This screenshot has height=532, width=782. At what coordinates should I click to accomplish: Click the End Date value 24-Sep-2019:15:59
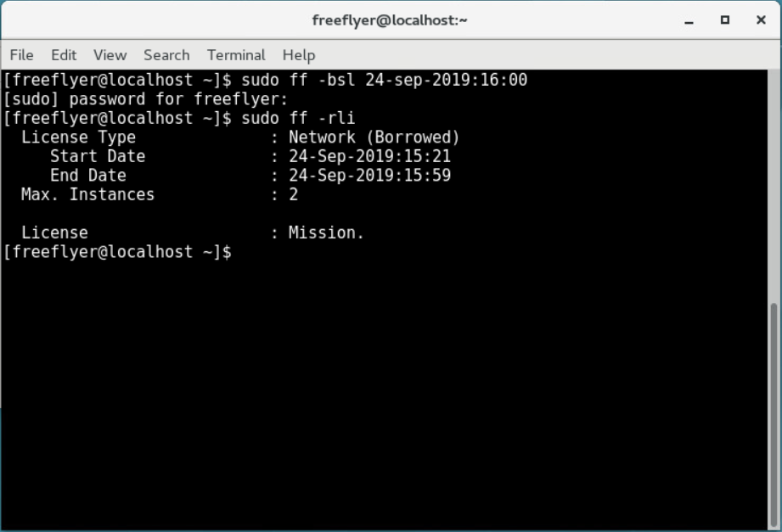pyautogui.click(x=369, y=176)
